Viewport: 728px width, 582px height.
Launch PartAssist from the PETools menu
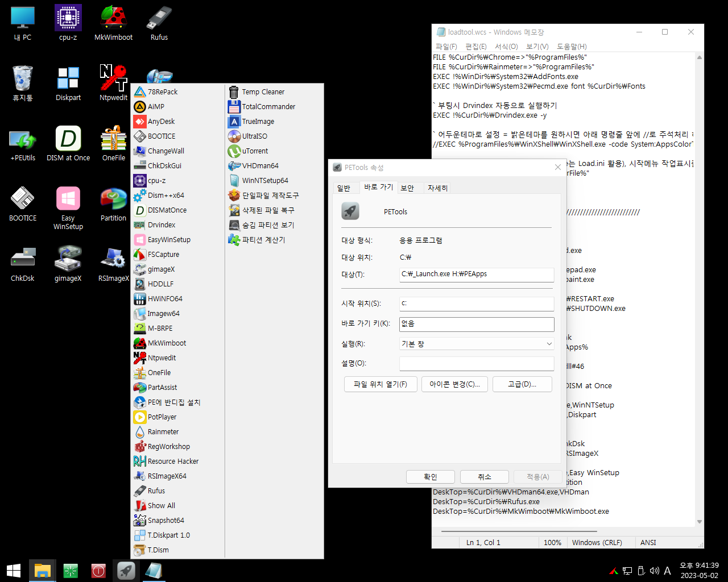pyautogui.click(x=178, y=387)
